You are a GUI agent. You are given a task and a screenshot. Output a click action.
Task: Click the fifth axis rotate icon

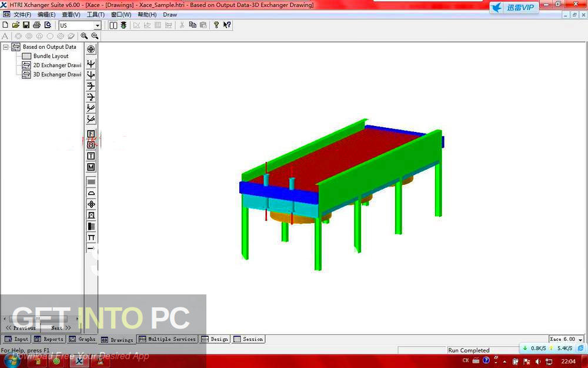click(91, 108)
